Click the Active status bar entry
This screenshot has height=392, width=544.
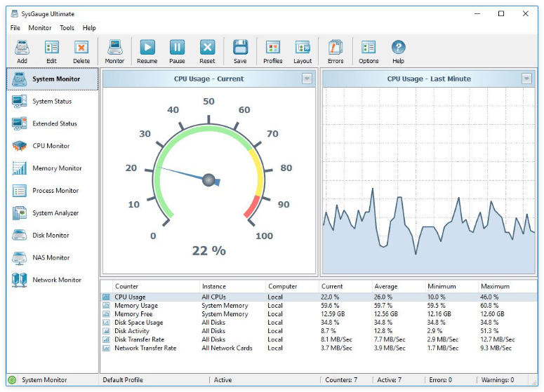223,380
